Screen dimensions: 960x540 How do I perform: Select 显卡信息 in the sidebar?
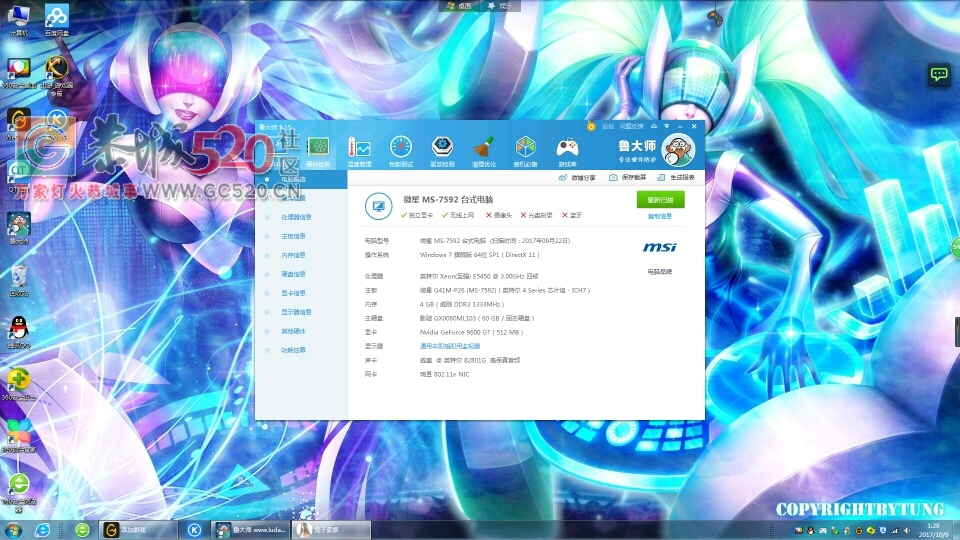click(293, 293)
